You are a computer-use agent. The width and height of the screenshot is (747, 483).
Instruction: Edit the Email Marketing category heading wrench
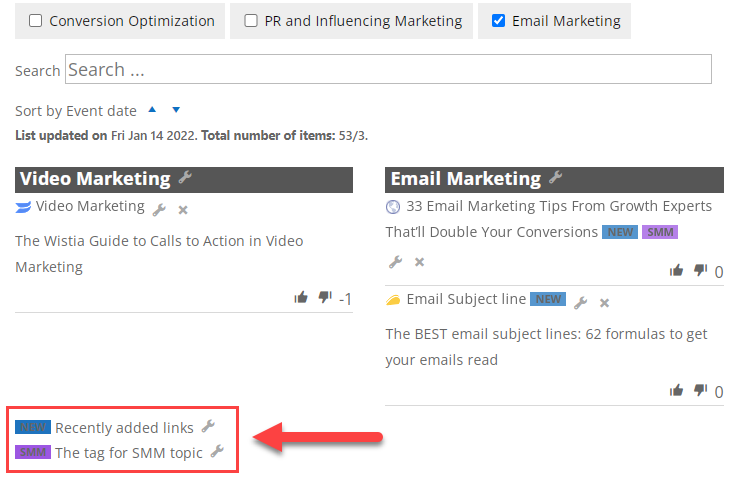click(x=556, y=178)
